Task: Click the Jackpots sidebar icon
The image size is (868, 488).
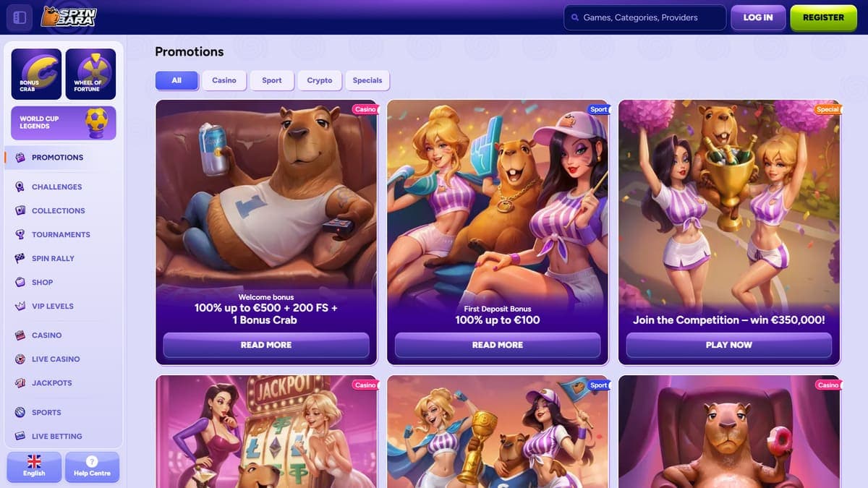Action: [x=20, y=383]
